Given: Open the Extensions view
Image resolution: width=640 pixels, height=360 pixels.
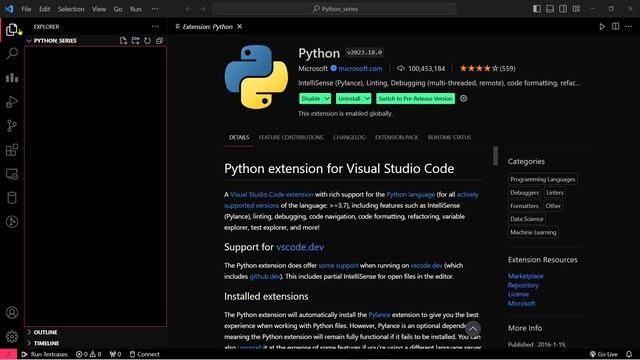Looking at the screenshot, I should (12, 150).
